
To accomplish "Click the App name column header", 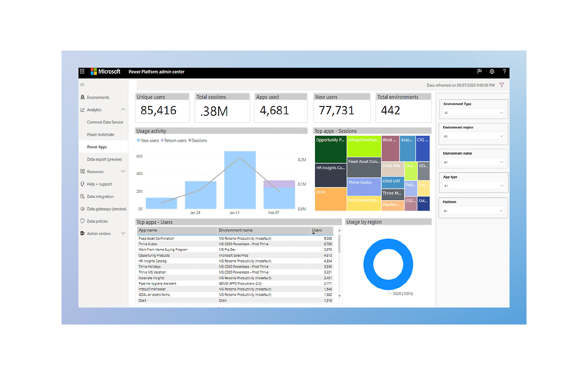I will click(148, 230).
